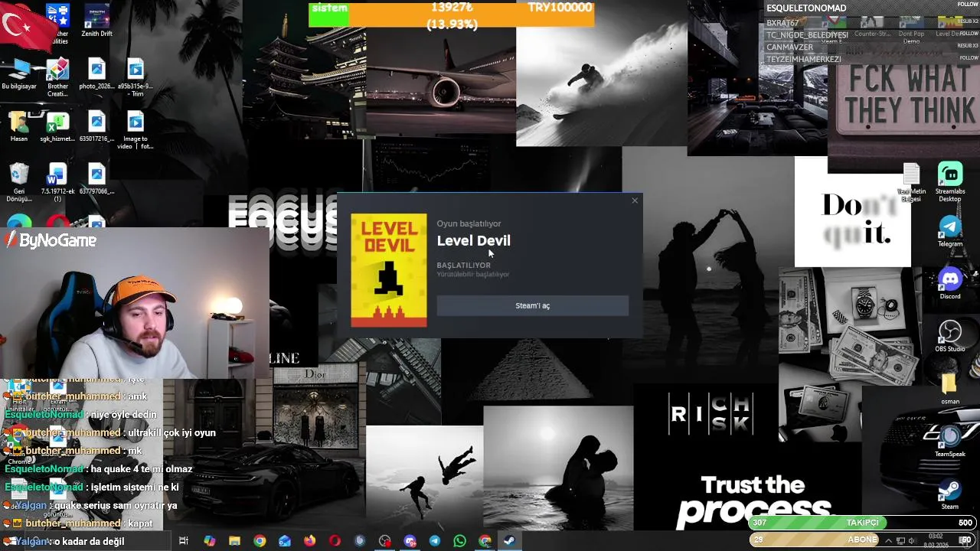Select the 635017216 image file icon
This screenshot has height=551, width=980.
[96, 127]
